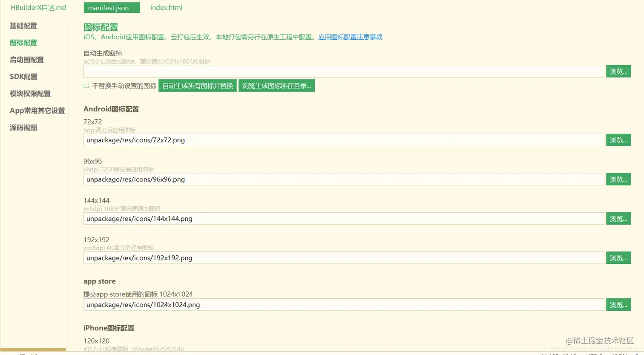Open App常用其它设置 section
Image resolution: width=644 pixels, height=355 pixels.
(37, 110)
